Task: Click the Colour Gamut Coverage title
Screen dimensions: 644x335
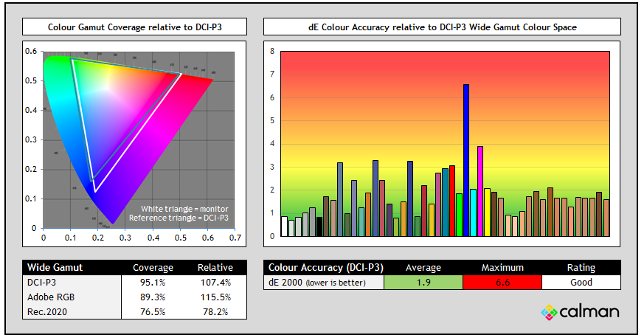Action: [134, 27]
